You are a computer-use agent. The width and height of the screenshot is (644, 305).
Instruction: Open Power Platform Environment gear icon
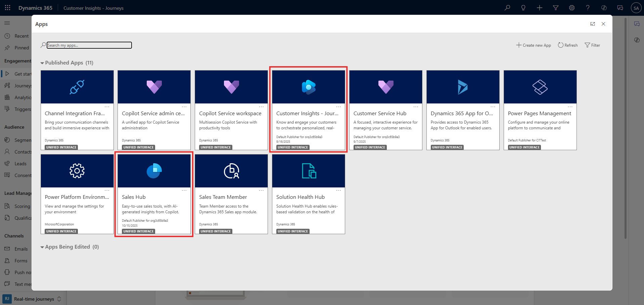coord(77,171)
